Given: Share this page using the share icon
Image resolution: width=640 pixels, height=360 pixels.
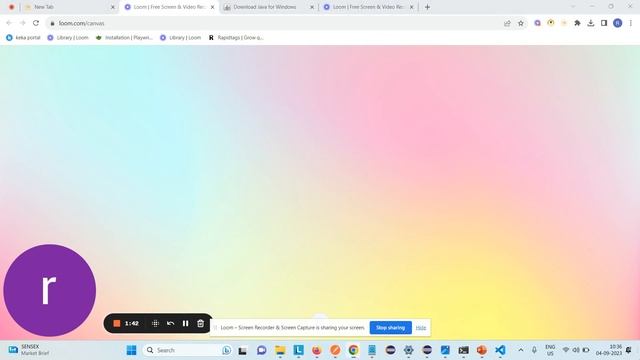Looking at the screenshot, I should point(507,23).
